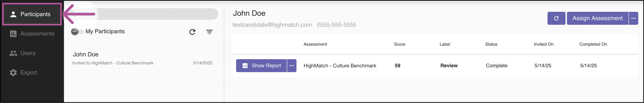This screenshot has height=103, width=644.
Task: Click the Assessments bar chart icon
Action: point(13,34)
